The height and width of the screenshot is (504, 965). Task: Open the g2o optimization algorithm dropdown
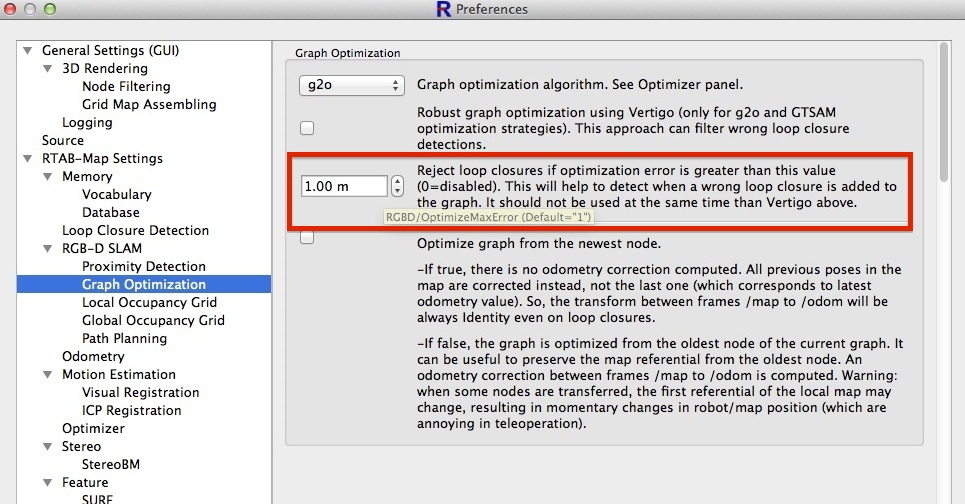pyautogui.click(x=351, y=86)
